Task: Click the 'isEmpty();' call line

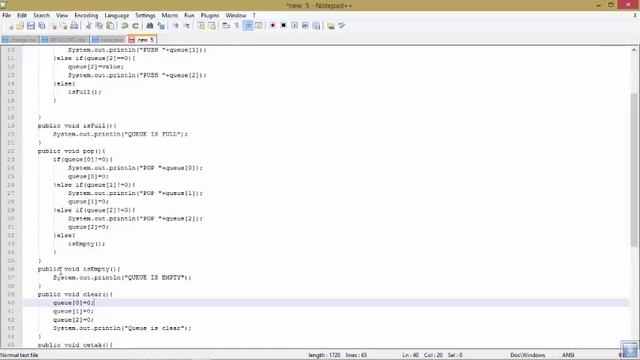Action: [x=87, y=244]
